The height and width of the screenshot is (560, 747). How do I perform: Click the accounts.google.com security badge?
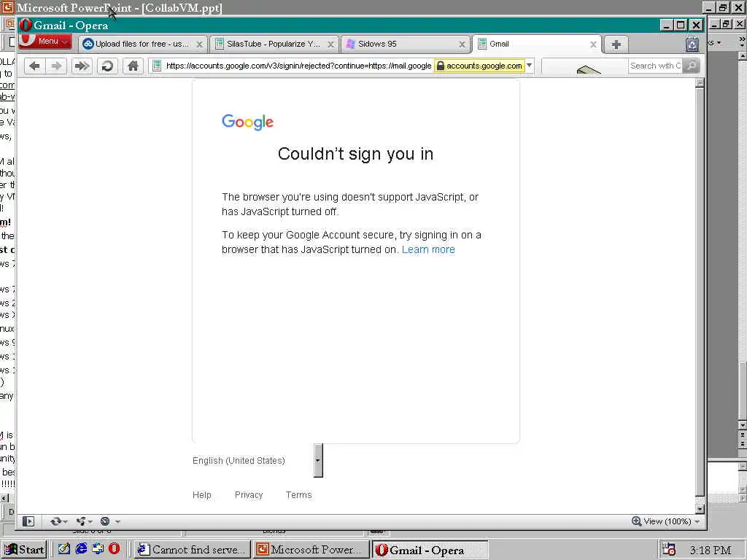click(x=479, y=66)
